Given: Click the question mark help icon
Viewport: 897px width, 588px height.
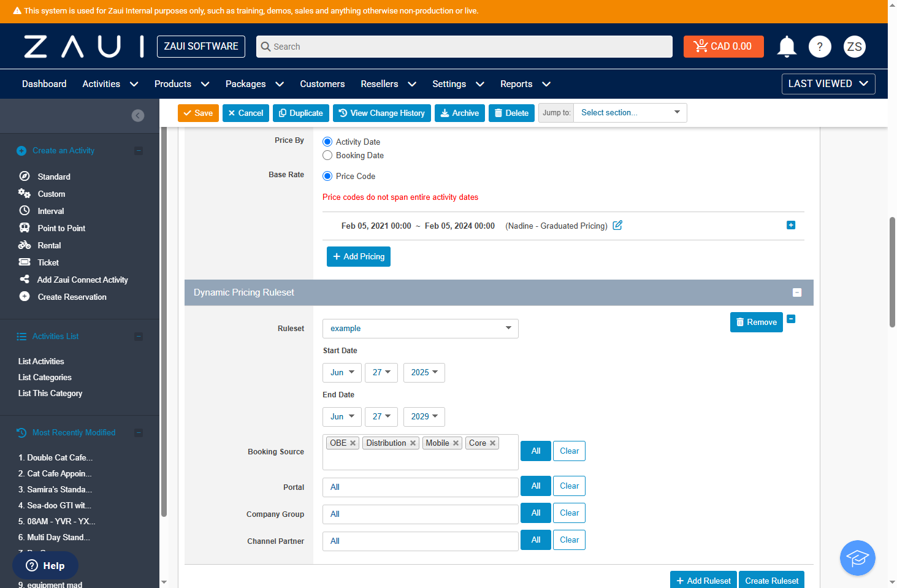Looking at the screenshot, I should click(820, 47).
